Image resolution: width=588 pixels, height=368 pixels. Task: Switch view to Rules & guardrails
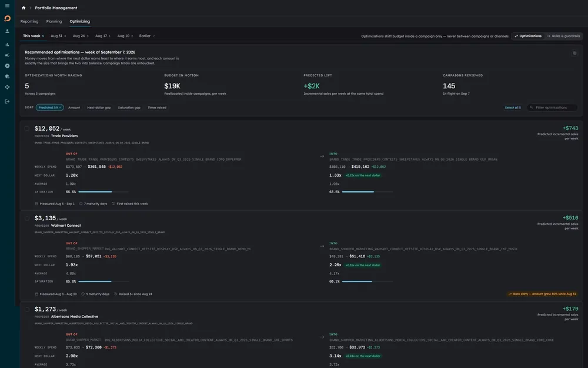pos(564,36)
